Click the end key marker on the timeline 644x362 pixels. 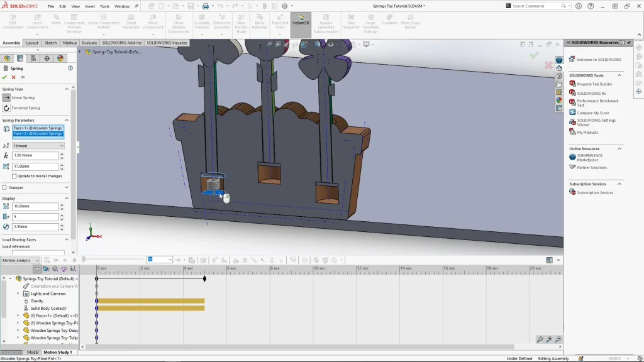coord(204,278)
